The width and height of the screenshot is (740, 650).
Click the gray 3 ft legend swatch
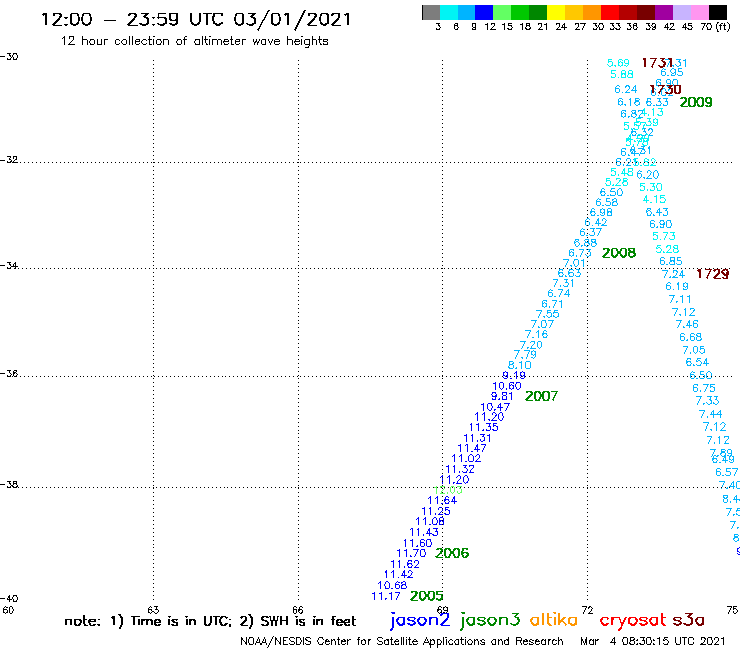coord(431,12)
